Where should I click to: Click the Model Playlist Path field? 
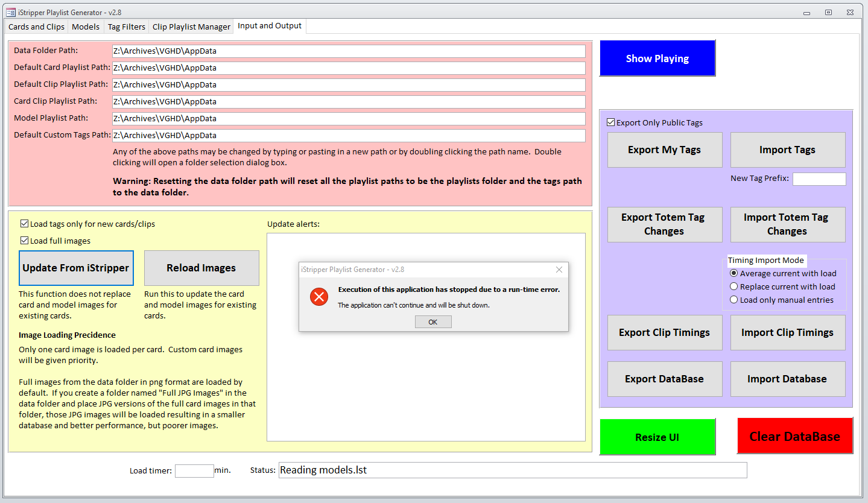(349, 119)
